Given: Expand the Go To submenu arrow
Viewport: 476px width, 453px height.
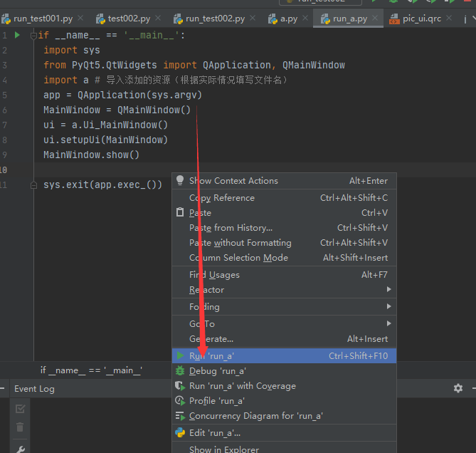Looking at the screenshot, I should pyautogui.click(x=389, y=323).
